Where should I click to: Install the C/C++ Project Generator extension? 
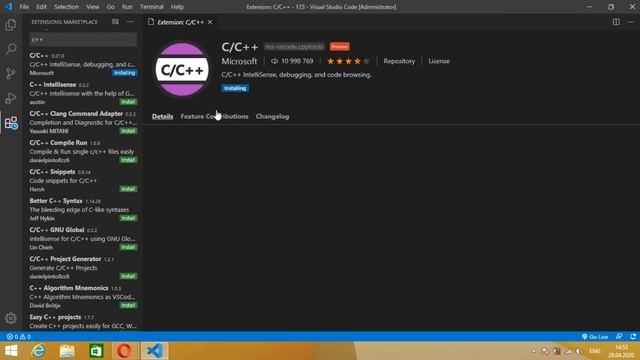pyautogui.click(x=128, y=276)
